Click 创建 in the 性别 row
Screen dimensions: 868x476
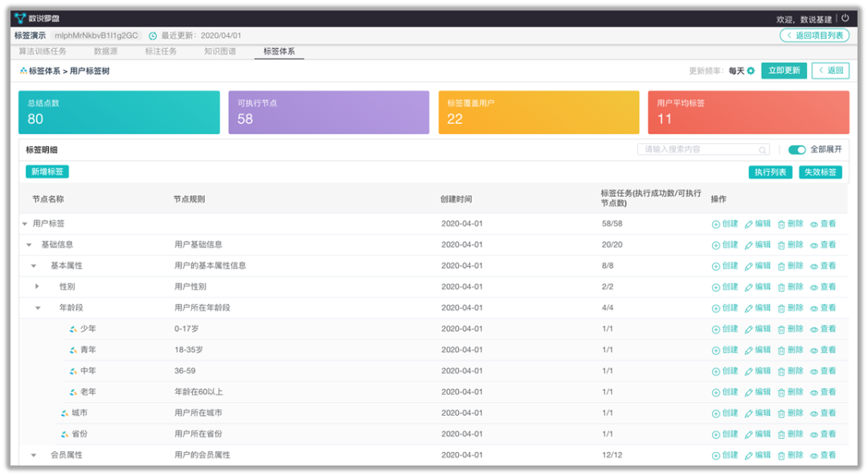[725, 287]
